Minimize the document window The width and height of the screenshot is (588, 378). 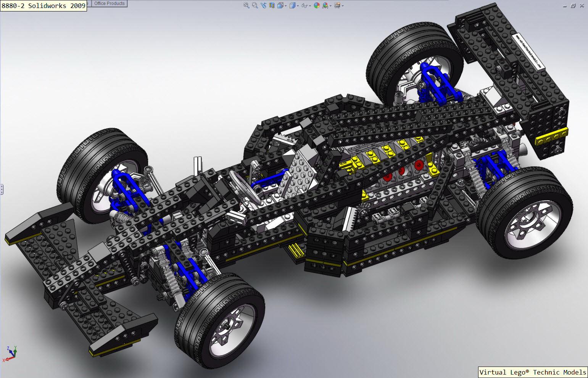(565, 6)
